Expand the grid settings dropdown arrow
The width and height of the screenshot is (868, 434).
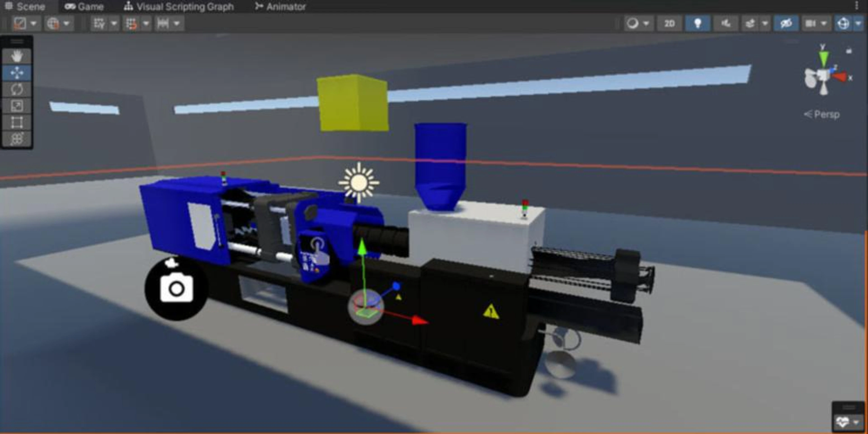[x=114, y=23]
